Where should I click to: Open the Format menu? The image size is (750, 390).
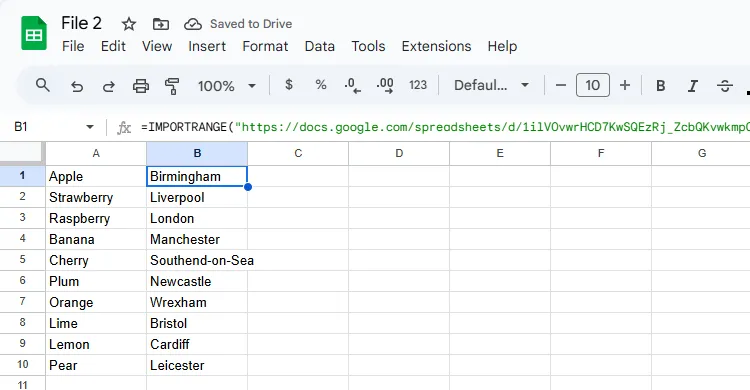[x=265, y=46]
